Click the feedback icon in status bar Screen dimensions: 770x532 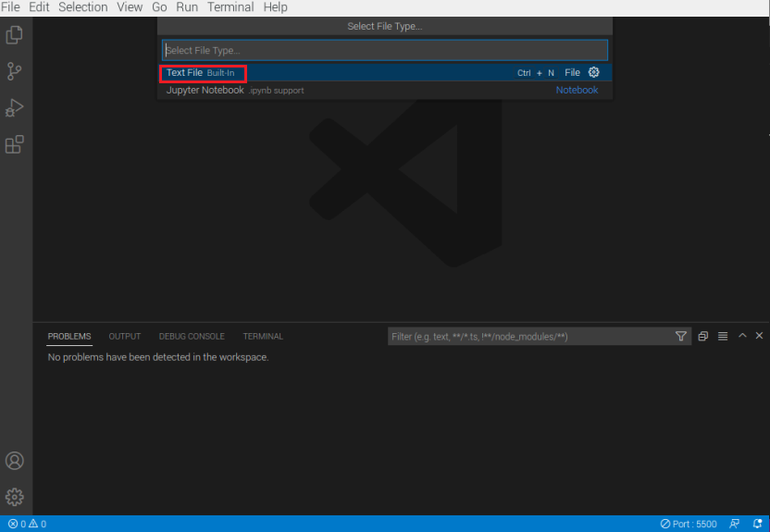coord(735,524)
